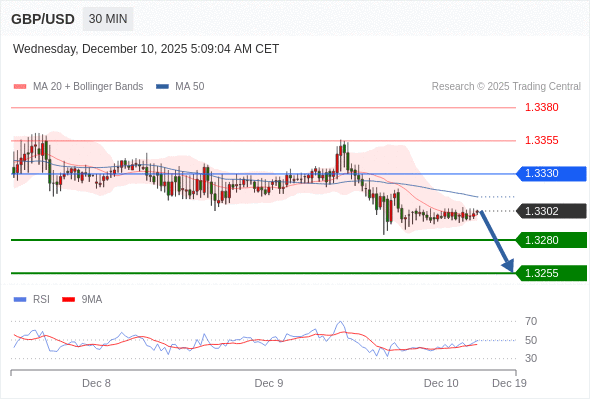Click the RSI 70 axis value

531,321
